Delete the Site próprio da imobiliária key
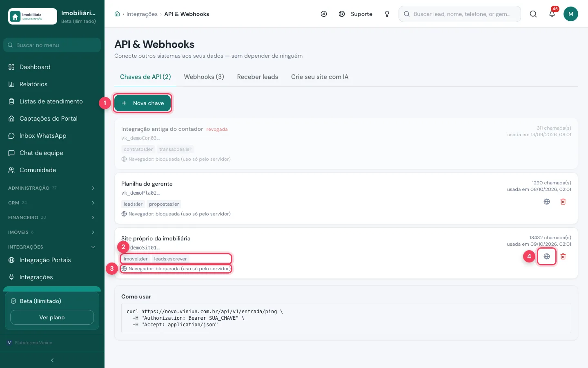Screen dimensions: 588x368 coord(563,256)
